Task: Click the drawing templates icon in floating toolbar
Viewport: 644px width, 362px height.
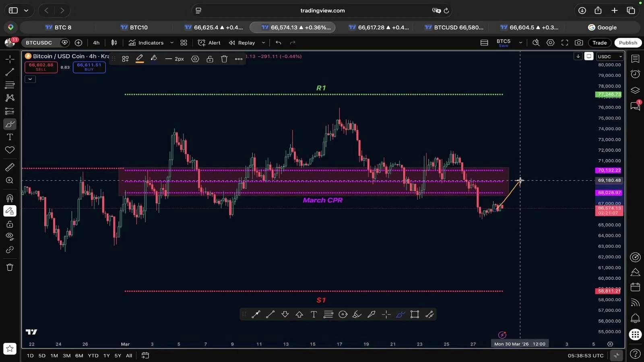Action: point(125,59)
